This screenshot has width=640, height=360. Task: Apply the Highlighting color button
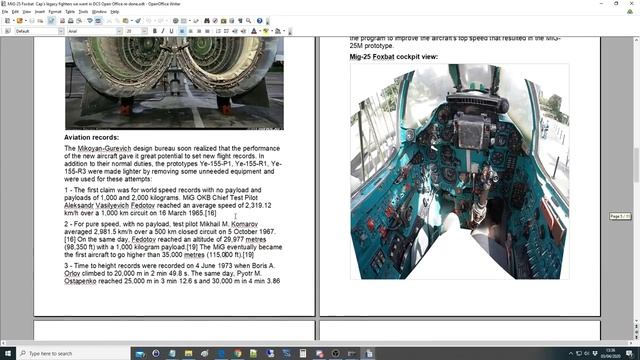(266, 31)
